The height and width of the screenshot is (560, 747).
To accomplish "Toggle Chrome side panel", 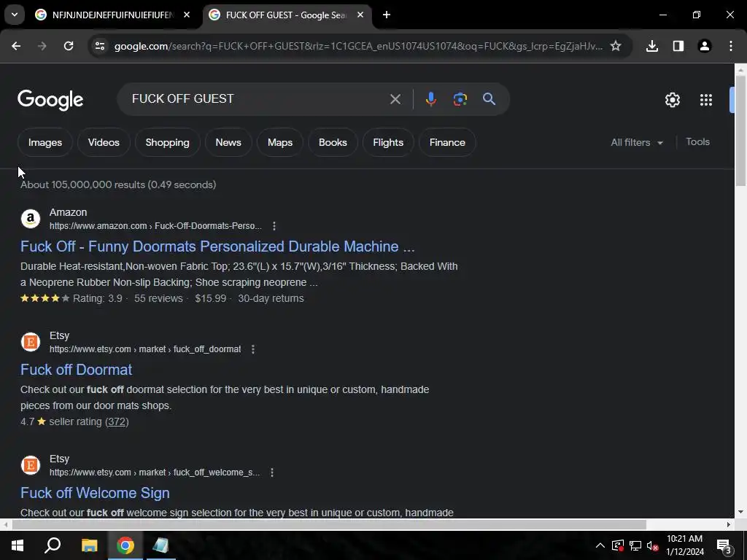I will (x=678, y=46).
